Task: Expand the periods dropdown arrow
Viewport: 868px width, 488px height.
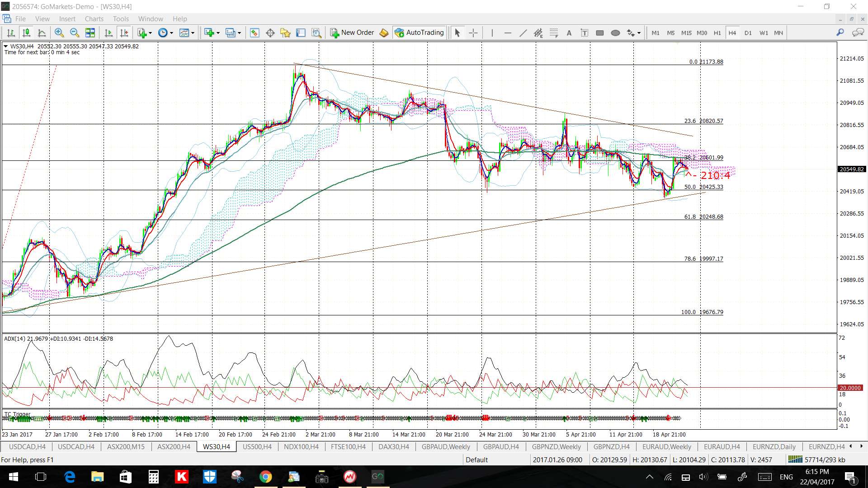Action: [x=171, y=33]
